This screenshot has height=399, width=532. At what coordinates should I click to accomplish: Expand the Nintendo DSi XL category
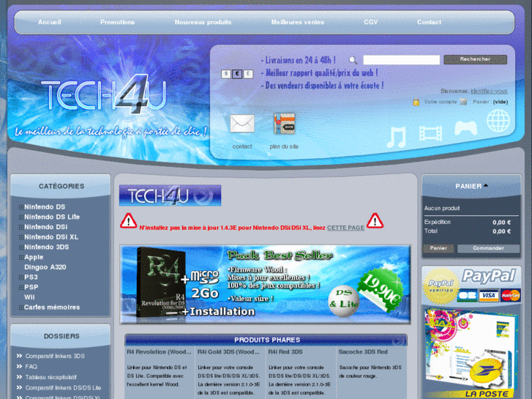click(21, 237)
